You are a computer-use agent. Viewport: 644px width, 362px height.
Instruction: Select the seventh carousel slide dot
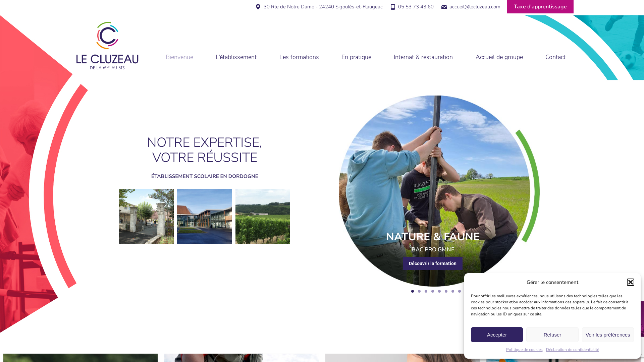[x=453, y=291]
